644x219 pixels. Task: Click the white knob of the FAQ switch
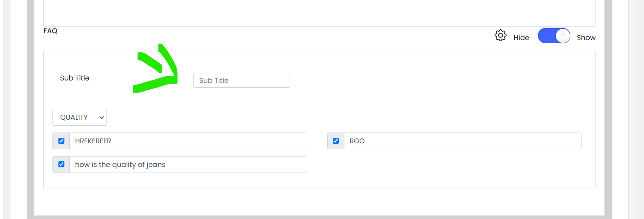tap(563, 36)
